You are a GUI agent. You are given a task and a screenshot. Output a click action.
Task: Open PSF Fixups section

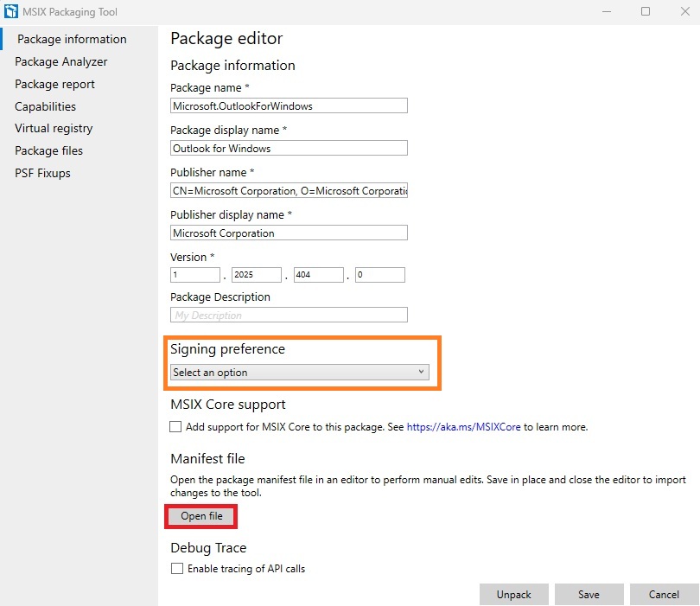click(42, 173)
